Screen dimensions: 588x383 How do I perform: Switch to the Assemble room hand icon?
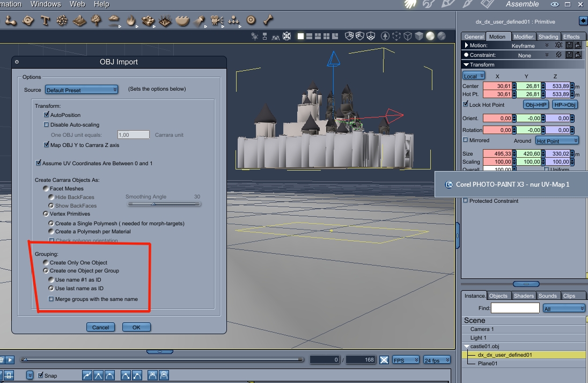click(410, 4)
